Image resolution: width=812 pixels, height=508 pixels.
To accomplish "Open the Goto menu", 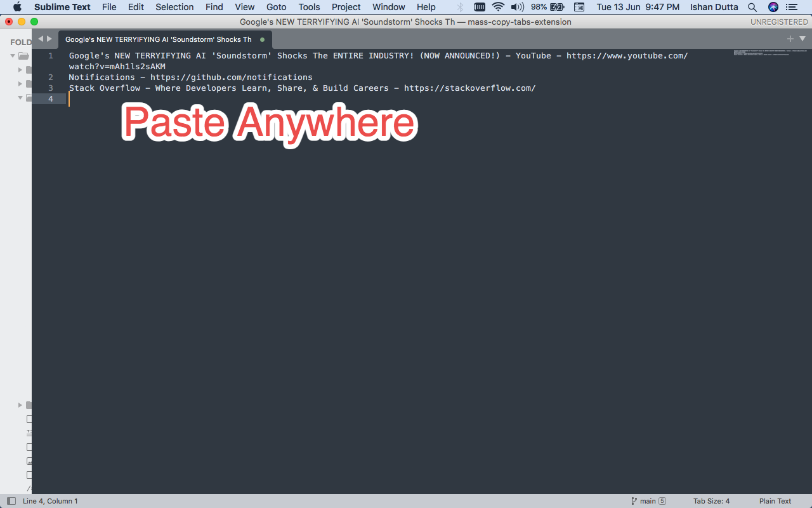I will [x=277, y=7].
